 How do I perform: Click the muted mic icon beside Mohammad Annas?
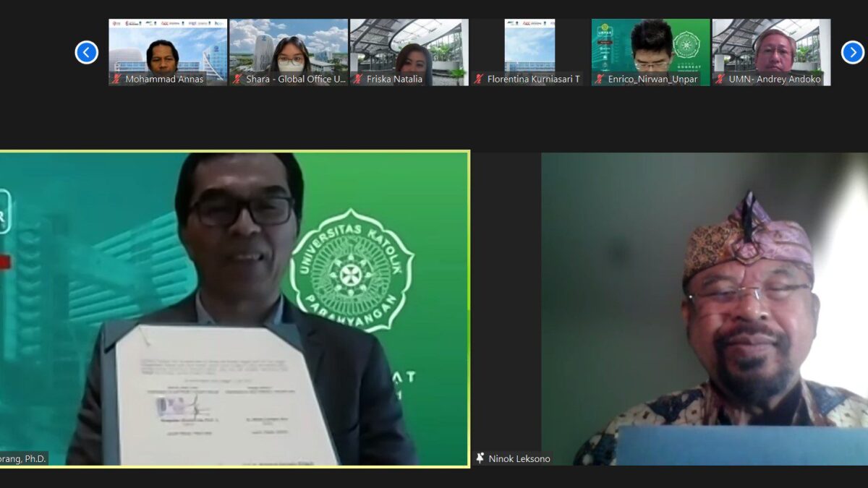pos(116,79)
